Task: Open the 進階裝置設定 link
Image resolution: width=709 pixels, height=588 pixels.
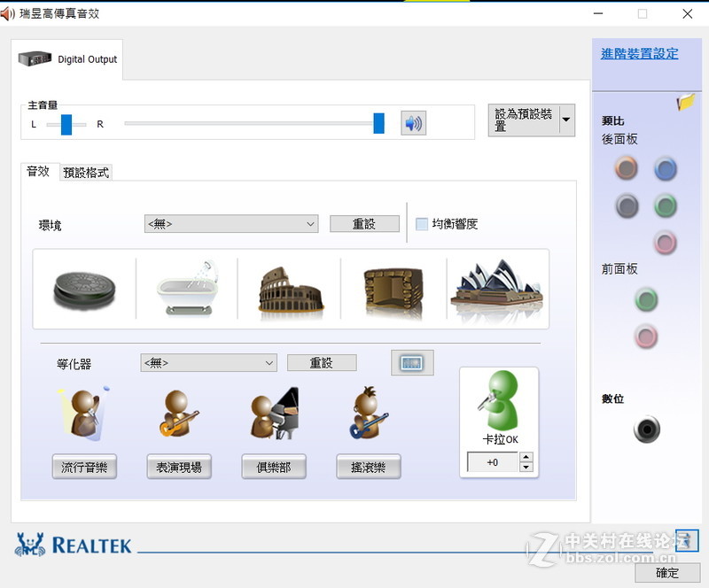Action: tap(639, 54)
